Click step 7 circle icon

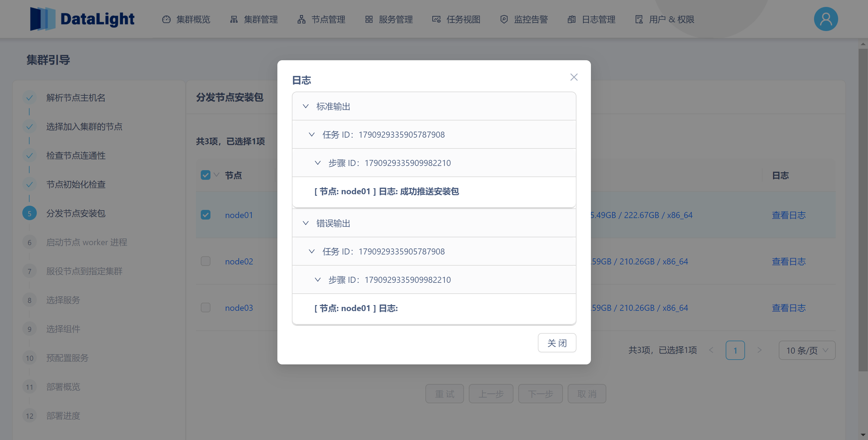click(x=29, y=271)
